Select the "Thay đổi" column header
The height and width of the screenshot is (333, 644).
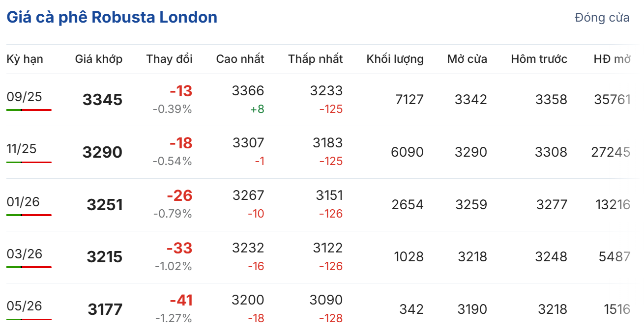click(x=169, y=59)
